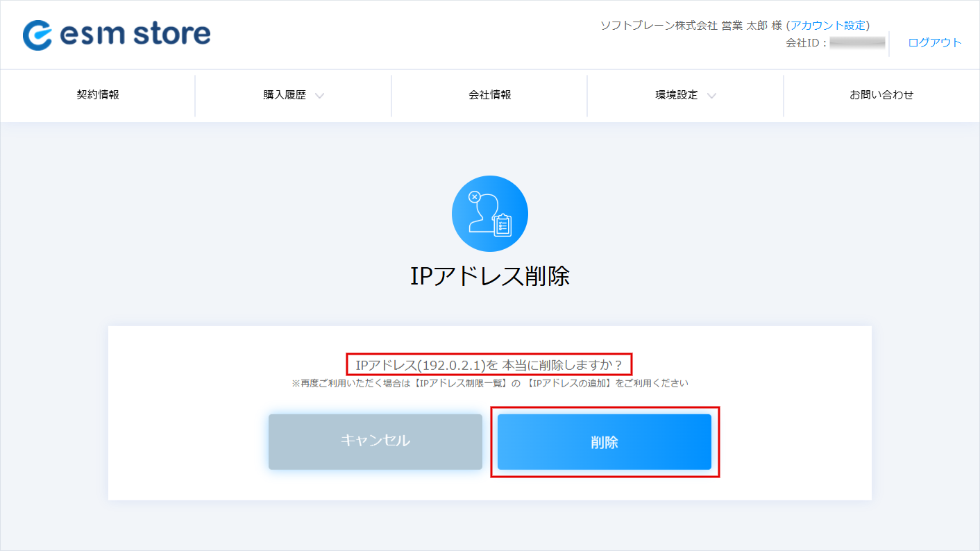Click the clipboard symbol inside the blue icon
The height and width of the screenshot is (551, 980).
click(x=502, y=226)
